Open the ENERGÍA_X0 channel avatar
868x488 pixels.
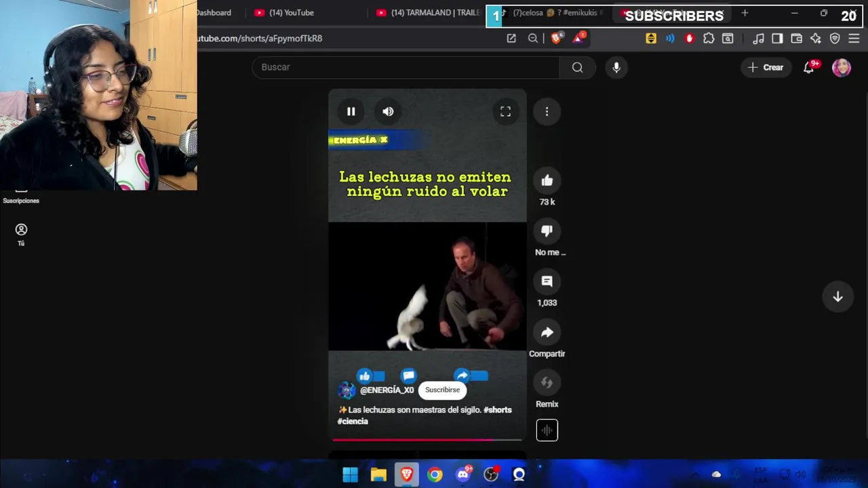[347, 390]
